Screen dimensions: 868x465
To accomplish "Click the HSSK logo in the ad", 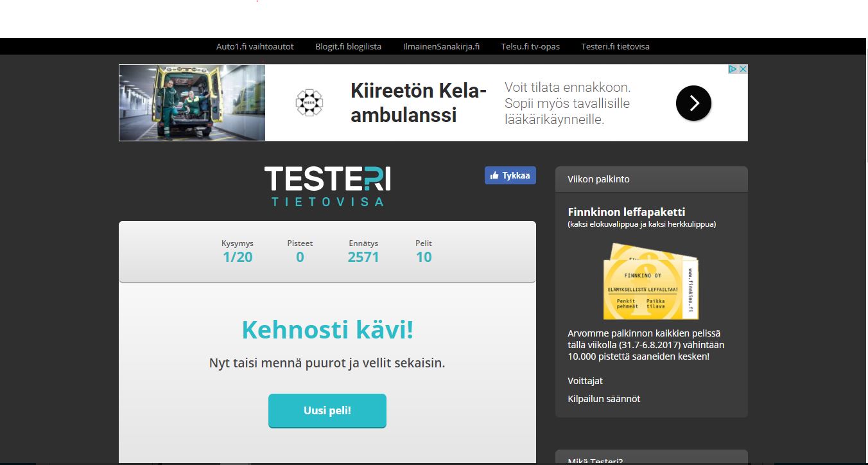I will (309, 103).
